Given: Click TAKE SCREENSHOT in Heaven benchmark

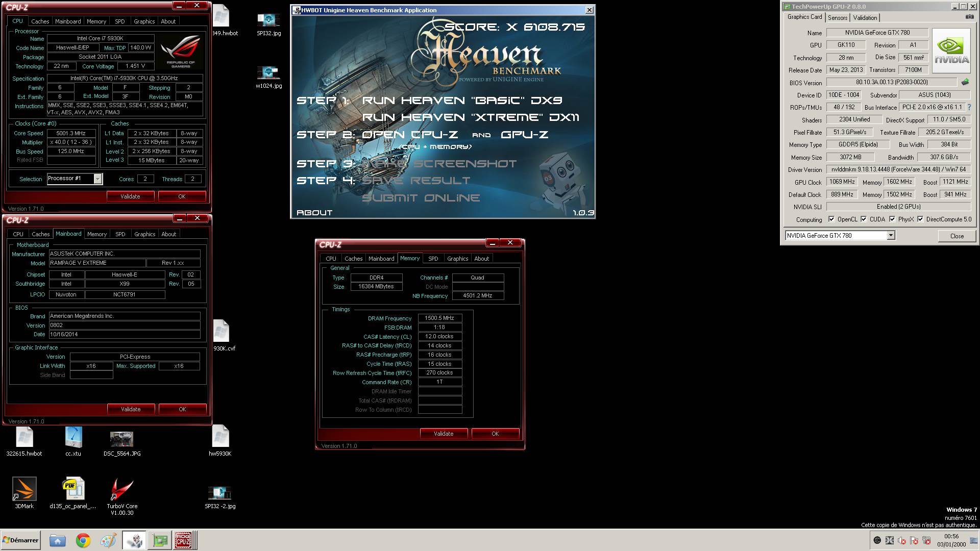Looking at the screenshot, I should pyautogui.click(x=439, y=164).
